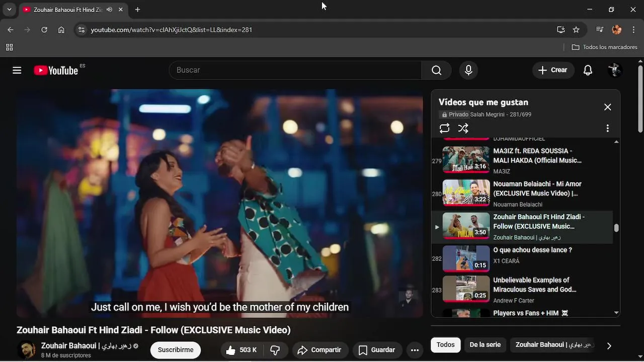
Task: Open the Zouhair Bahaoui channel name link
Action: 87,346
